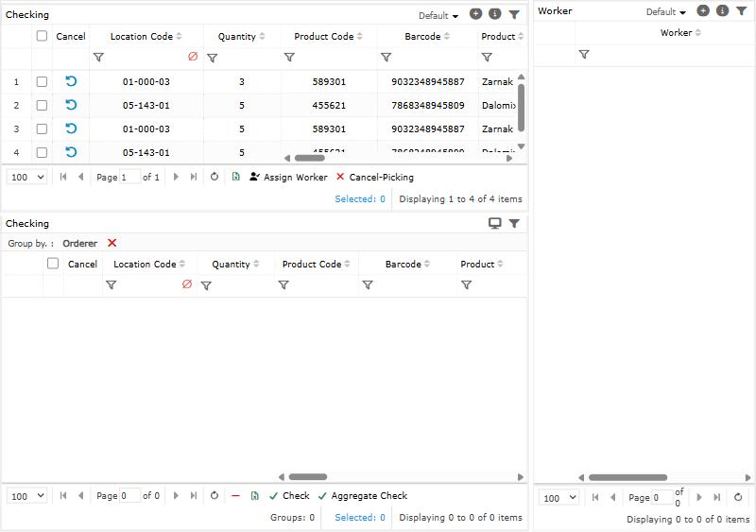Click the undo cancel icon in row 3
Viewport: 756px width, 532px height.
71,129
